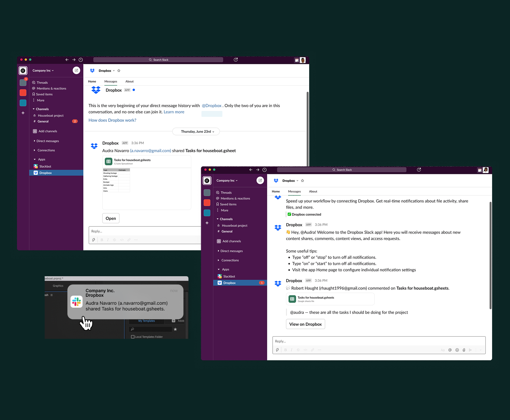The height and width of the screenshot is (420, 510).
Task: Click Reply input in front Slack window
Action: point(379,341)
